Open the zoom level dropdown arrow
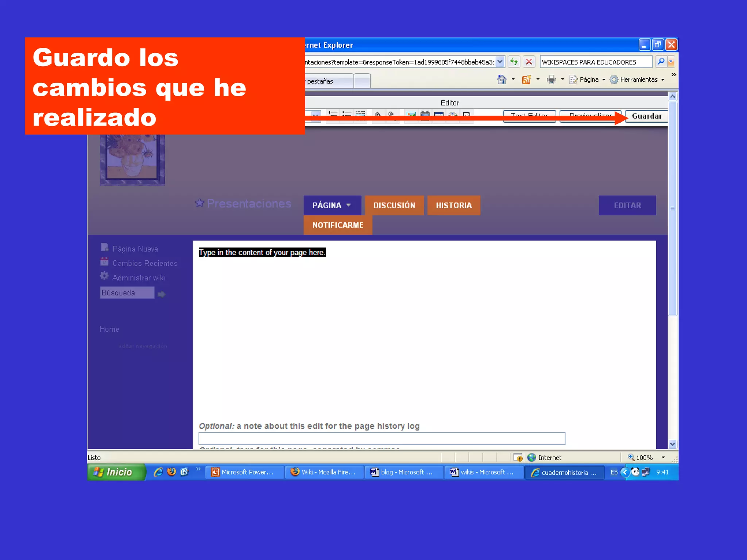The width and height of the screenshot is (747, 560). (663, 457)
